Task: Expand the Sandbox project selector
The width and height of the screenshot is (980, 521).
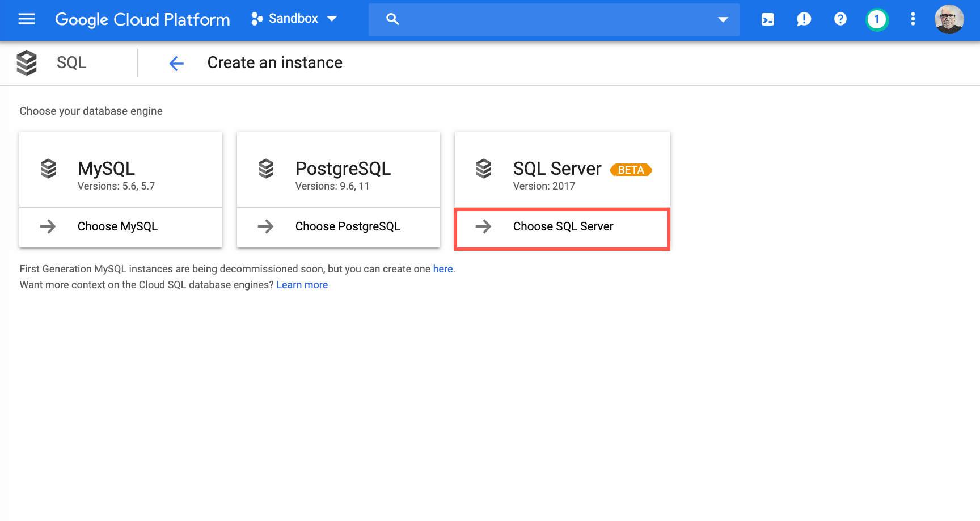Action: point(294,19)
